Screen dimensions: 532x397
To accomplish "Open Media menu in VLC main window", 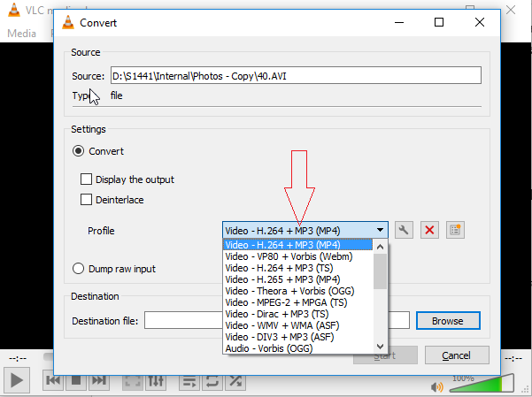I will pyautogui.click(x=22, y=34).
